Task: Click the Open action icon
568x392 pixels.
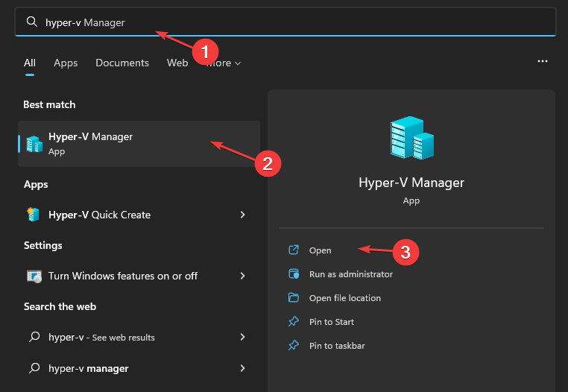Action: tap(294, 250)
